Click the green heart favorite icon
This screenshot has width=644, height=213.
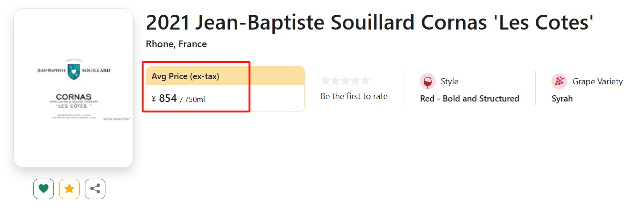pos(43,189)
